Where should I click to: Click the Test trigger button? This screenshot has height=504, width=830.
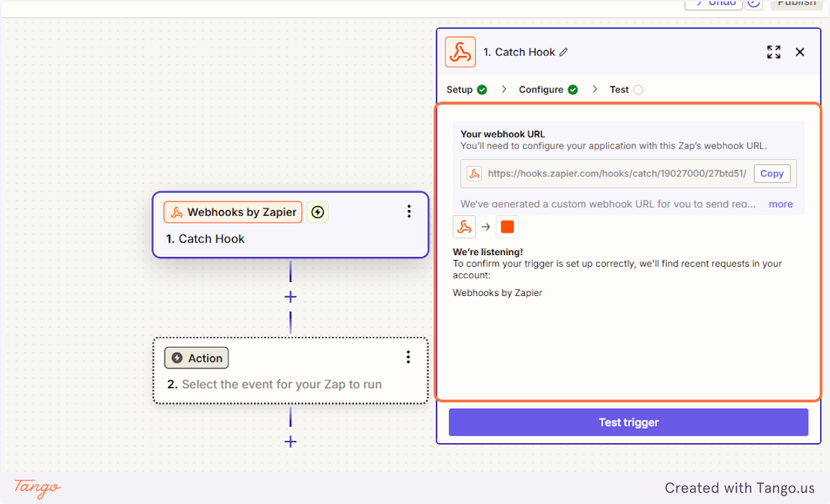[628, 422]
